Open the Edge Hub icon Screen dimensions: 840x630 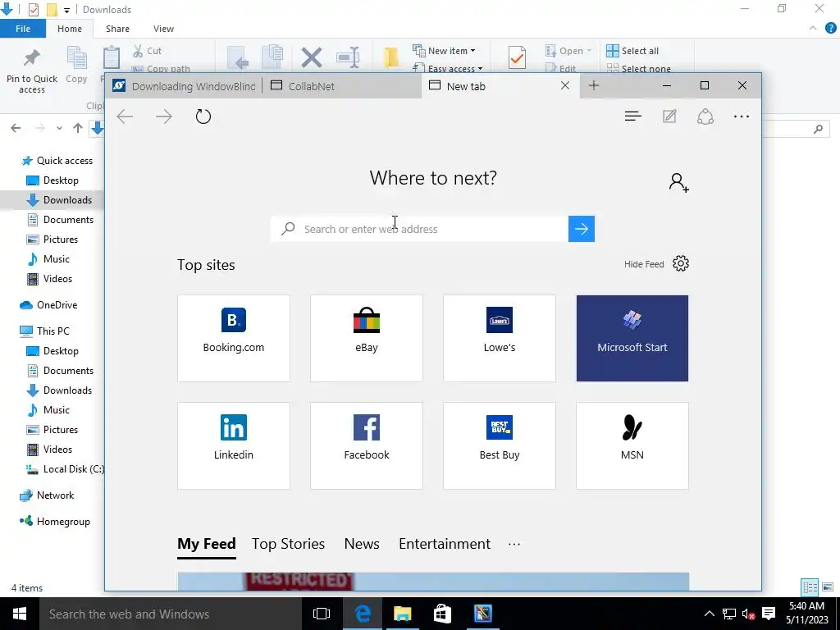tap(632, 116)
